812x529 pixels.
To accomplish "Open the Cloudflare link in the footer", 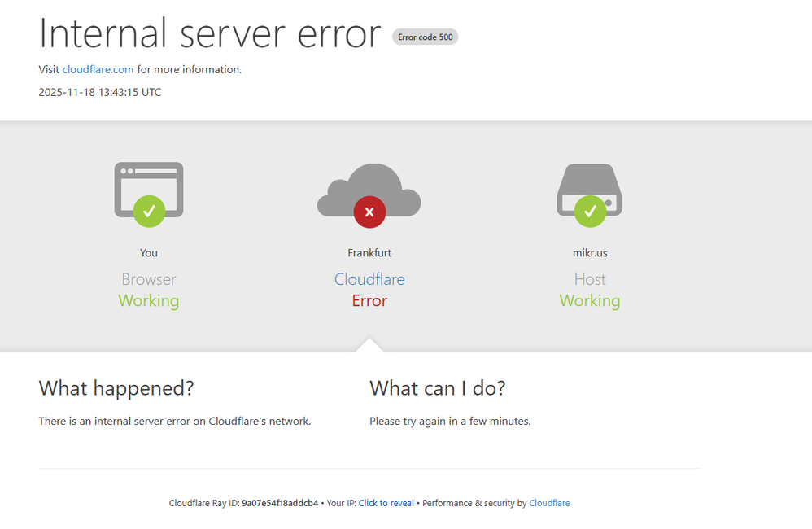I will tap(549, 503).
